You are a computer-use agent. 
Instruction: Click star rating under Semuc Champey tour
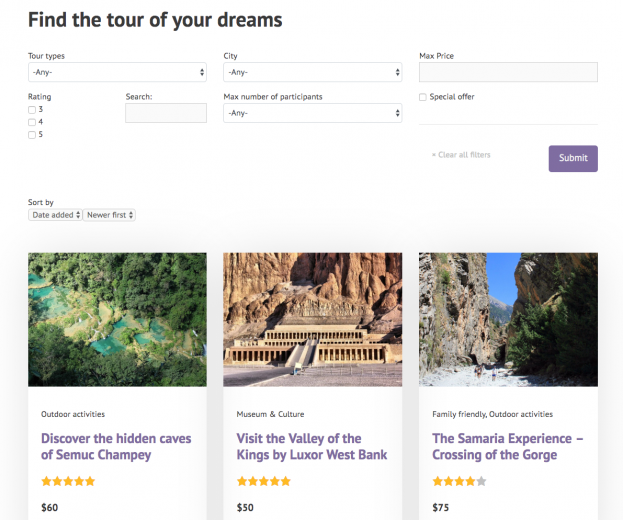coord(68,481)
